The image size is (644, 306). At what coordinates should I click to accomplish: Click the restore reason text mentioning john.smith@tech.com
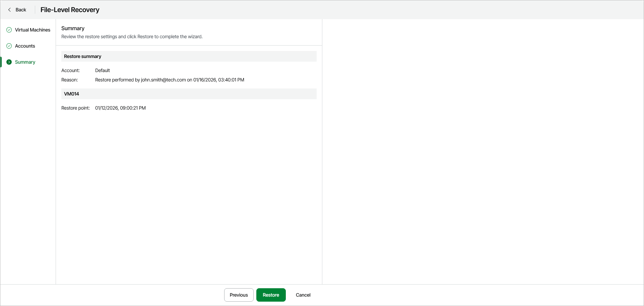[x=170, y=80]
